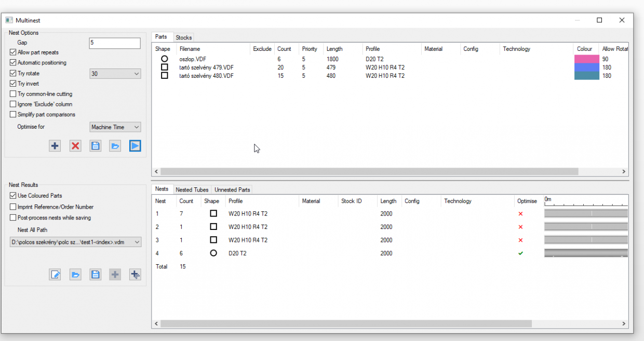Toggle Use Coloured Parts checkbox
644x341 pixels.
pyautogui.click(x=13, y=196)
